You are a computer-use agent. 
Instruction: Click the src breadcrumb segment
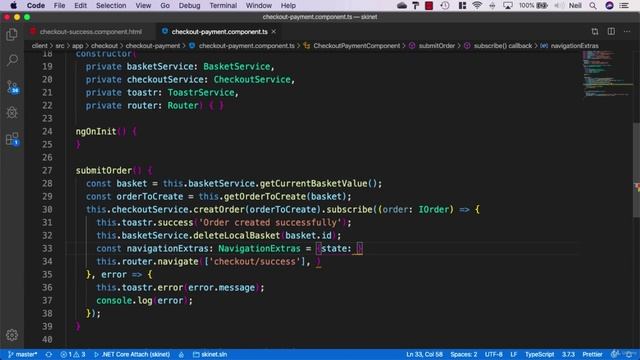coord(60,46)
